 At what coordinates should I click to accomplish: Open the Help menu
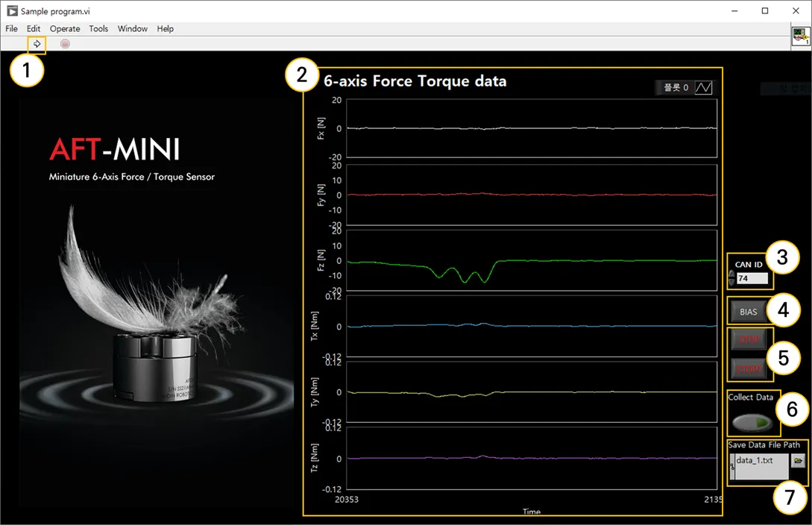click(166, 28)
